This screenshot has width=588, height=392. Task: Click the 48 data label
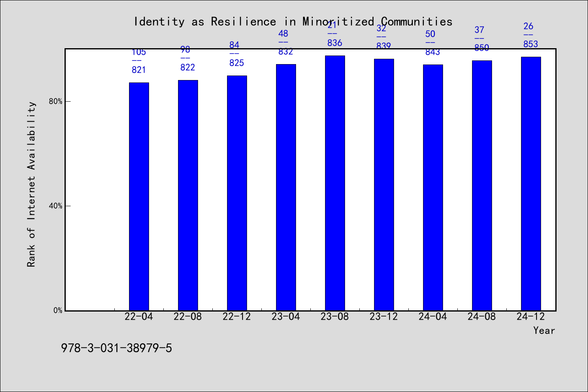tap(283, 33)
